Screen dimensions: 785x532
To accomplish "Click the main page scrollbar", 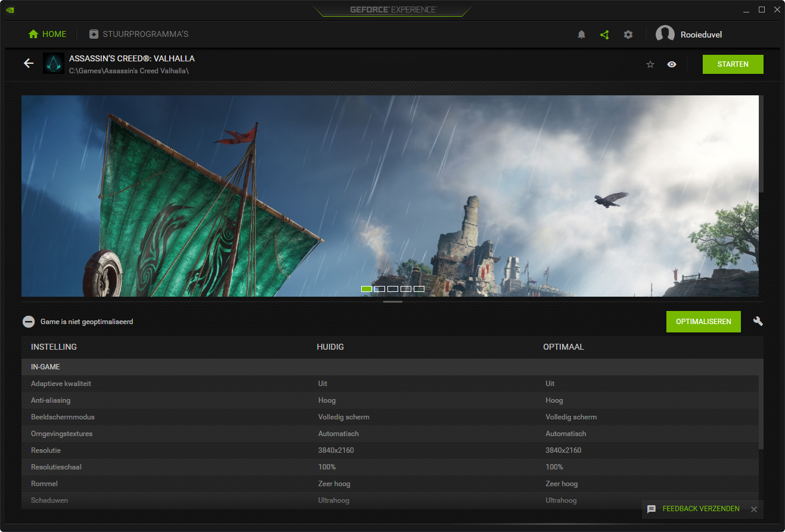I will [761, 144].
